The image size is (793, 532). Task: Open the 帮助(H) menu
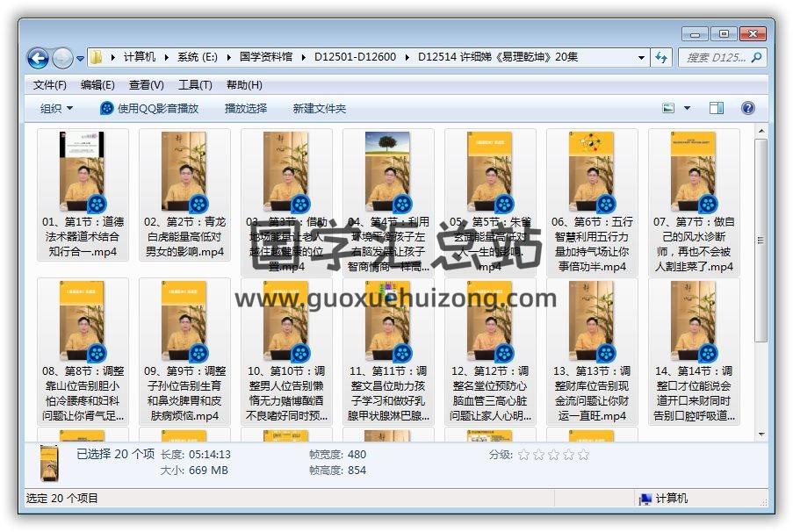coord(244,85)
